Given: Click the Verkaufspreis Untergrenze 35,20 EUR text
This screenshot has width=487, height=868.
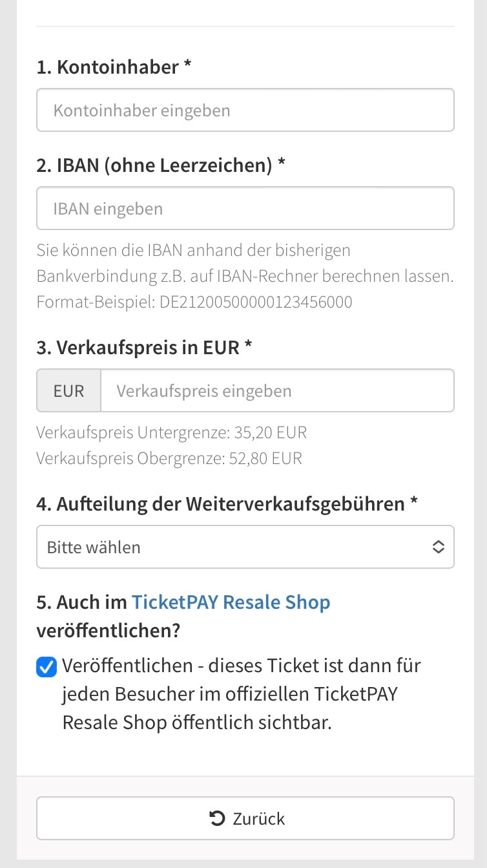Looking at the screenshot, I should click(x=171, y=432).
